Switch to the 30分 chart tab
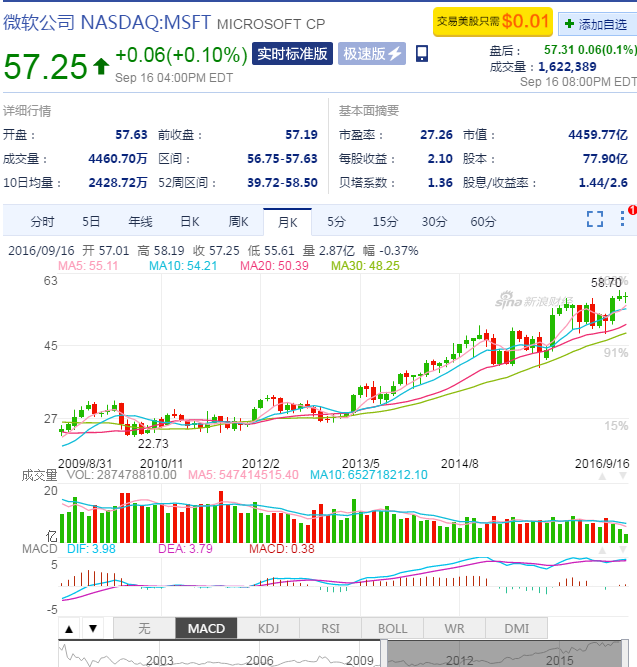This screenshot has width=637, height=667. pos(434,222)
